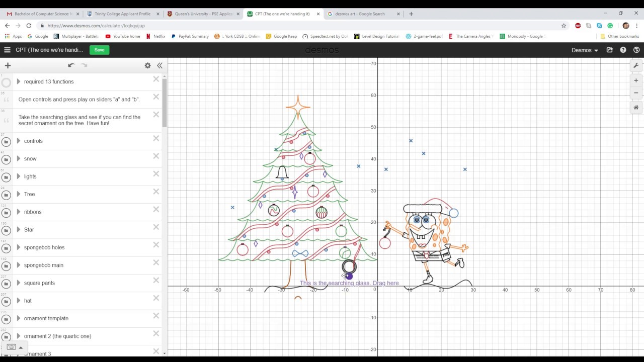Open the expression list settings gear
The height and width of the screenshot is (362, 644).
pyautogui.click(x=147, y=65)
